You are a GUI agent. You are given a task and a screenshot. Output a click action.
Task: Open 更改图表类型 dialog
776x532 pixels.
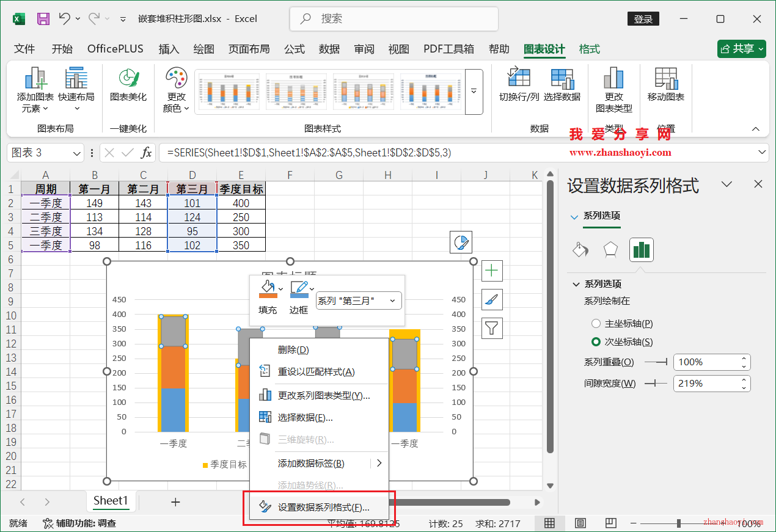(613, 89)
